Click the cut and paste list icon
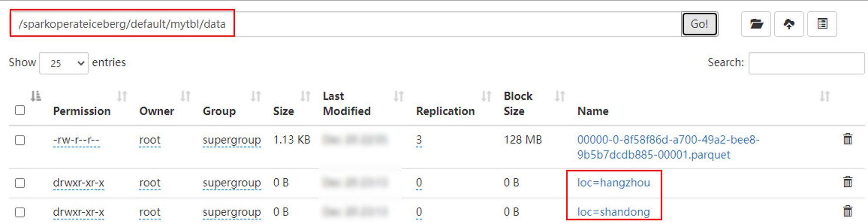Image resolution: width=868 pixels, height=224 pixels. (822, 24)
